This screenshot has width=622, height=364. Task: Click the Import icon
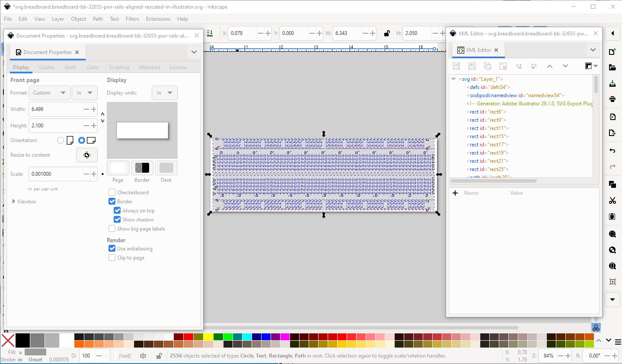612,117
